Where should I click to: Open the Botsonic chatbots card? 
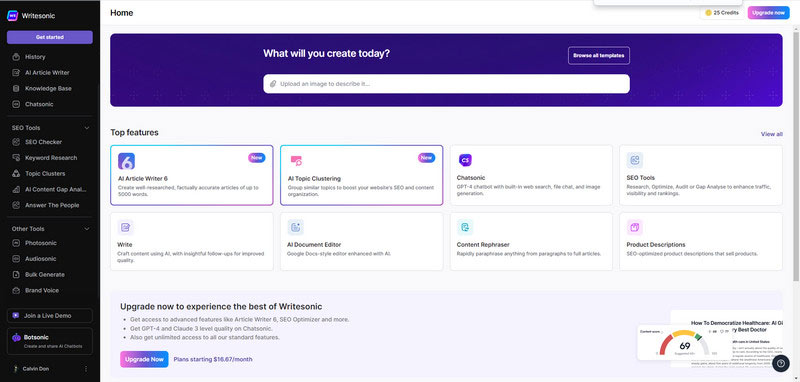(x=50, y=341)
